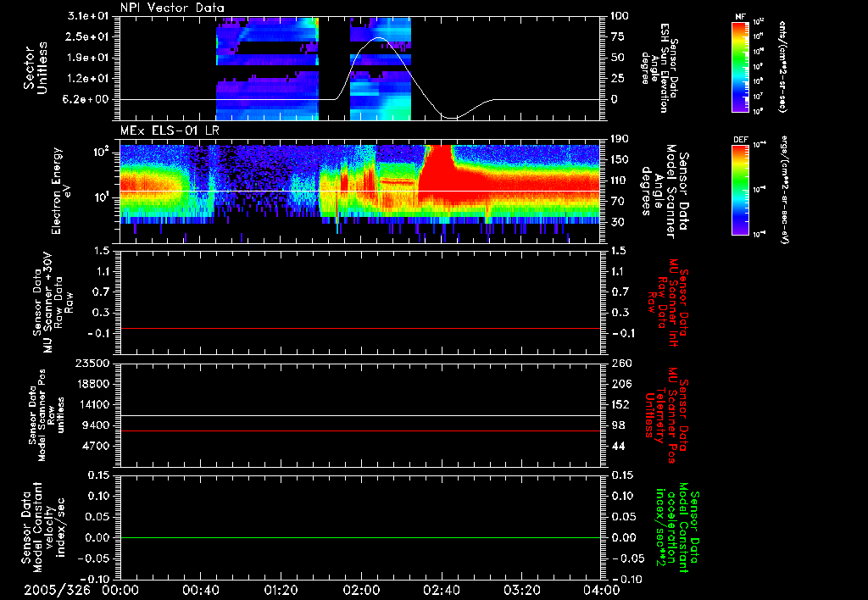Click the 04:00 time axis label
The width and height of the screenshot is (868, 600).
tap(601, 590)
